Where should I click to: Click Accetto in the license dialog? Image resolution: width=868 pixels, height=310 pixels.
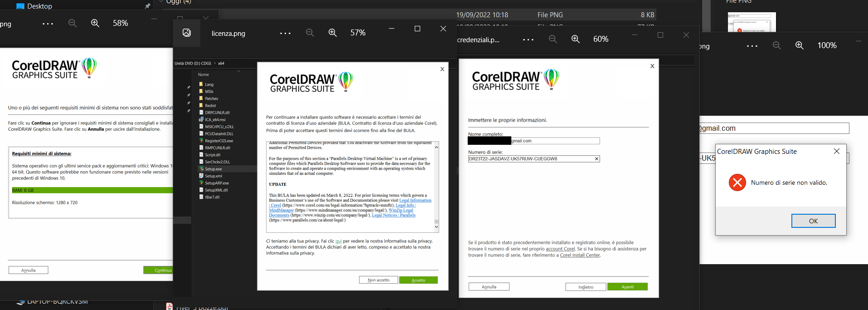tap(418, 280)
